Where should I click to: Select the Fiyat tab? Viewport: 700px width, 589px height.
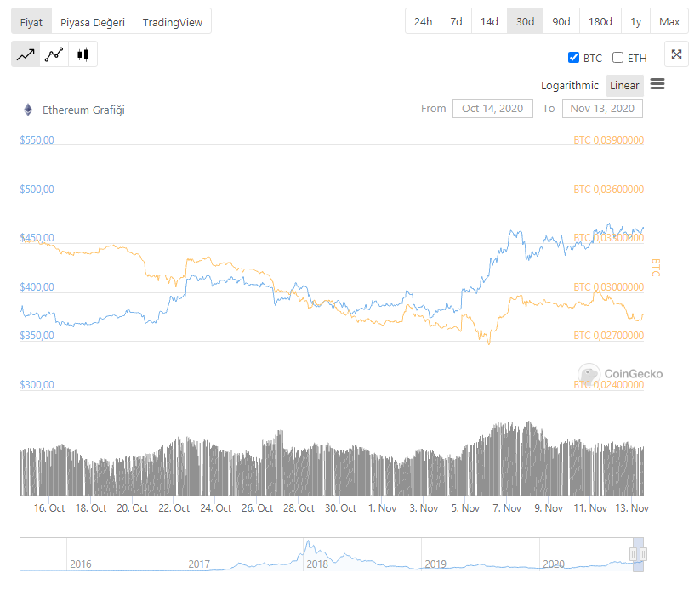pos(31,22)
